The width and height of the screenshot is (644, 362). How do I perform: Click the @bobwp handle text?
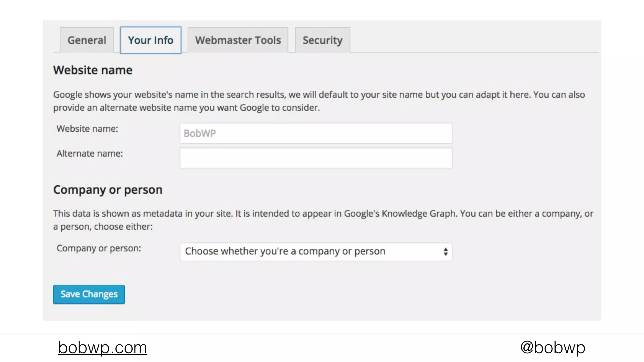point(552,348)
